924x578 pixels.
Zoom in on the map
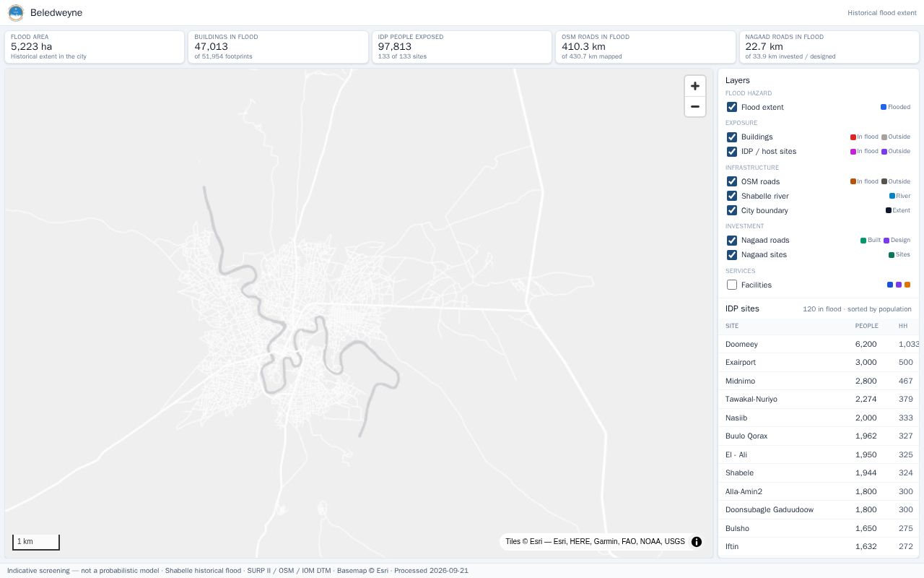(695, 86)
